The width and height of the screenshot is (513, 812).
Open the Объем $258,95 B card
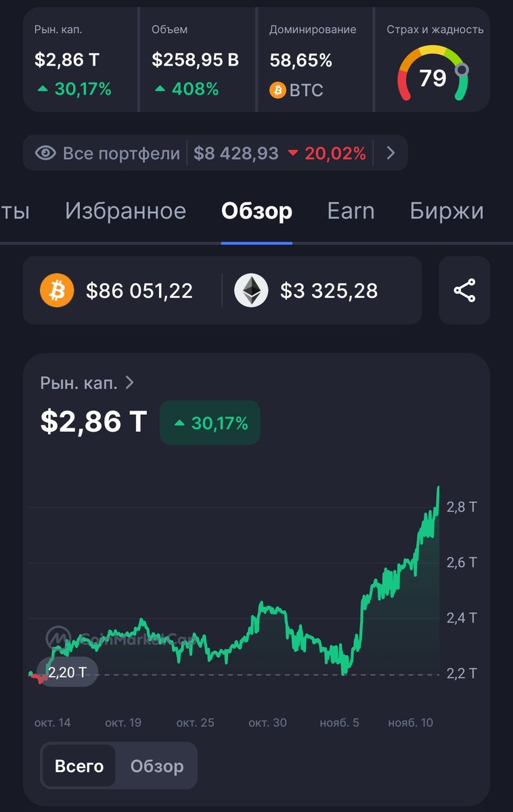click(x=198, y=60)
